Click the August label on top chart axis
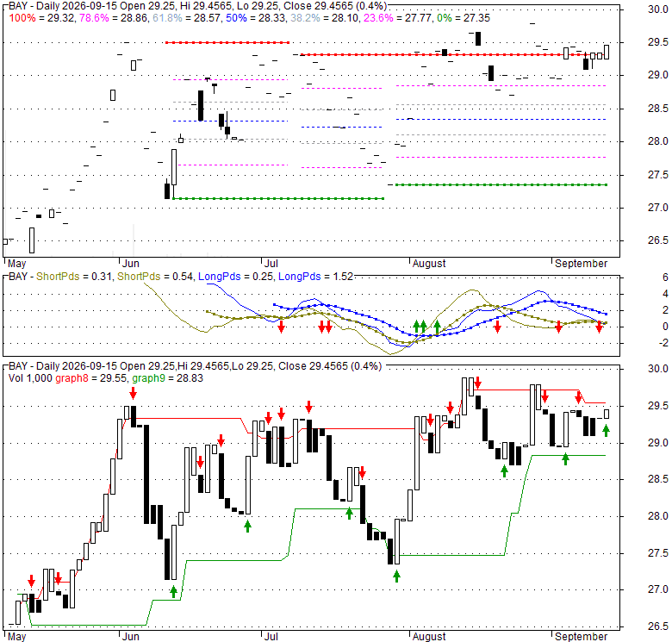 pos(429,264)
